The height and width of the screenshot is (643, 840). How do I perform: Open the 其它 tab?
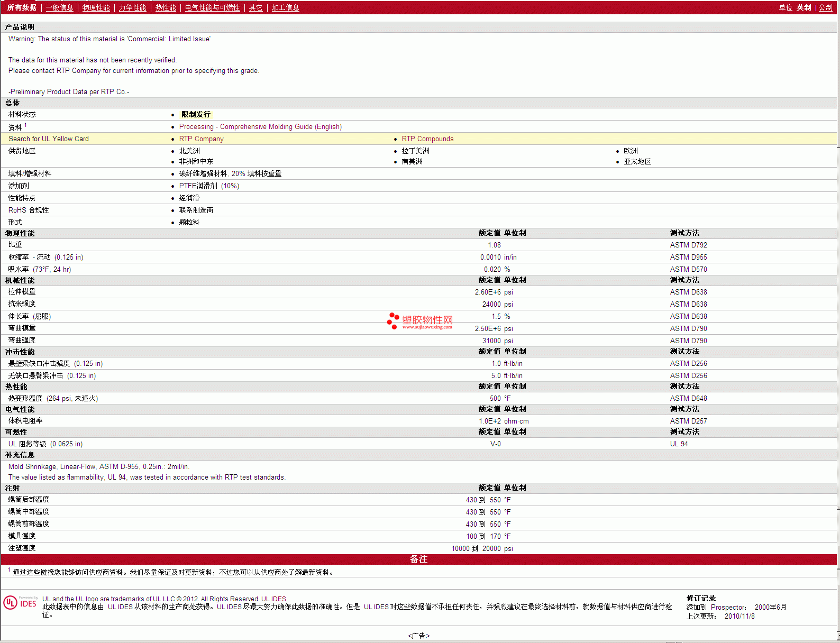(255, 7)
